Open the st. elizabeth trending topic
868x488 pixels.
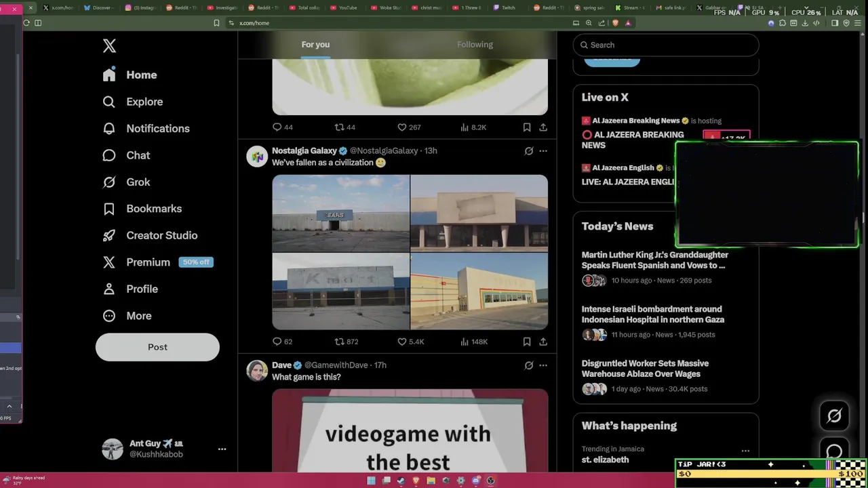click(605, 460)
